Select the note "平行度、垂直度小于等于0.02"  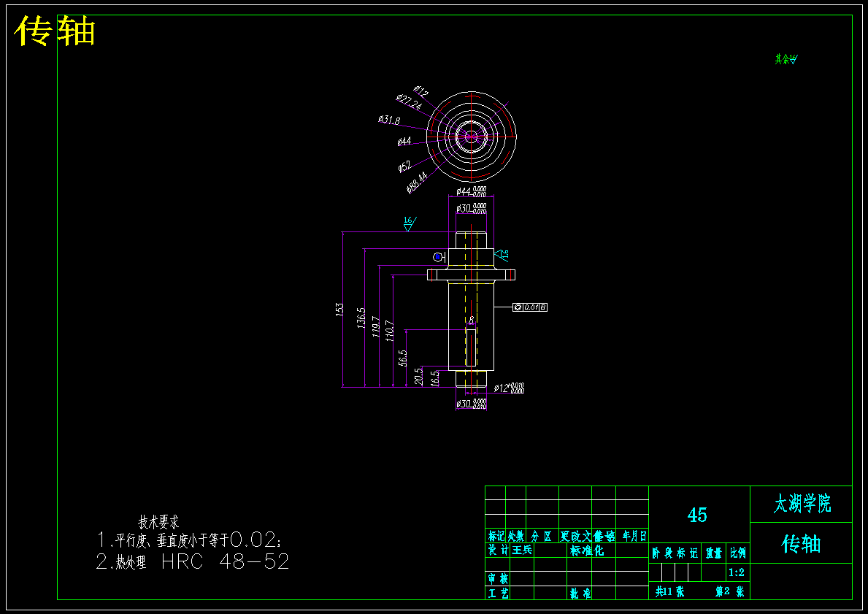(x=190, y=540)
